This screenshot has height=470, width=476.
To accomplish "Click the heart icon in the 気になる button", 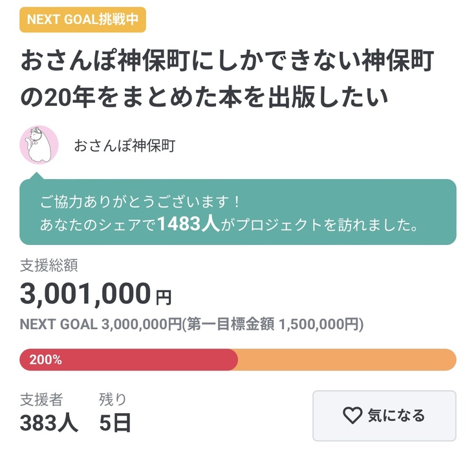I will (x=352, y=416).
